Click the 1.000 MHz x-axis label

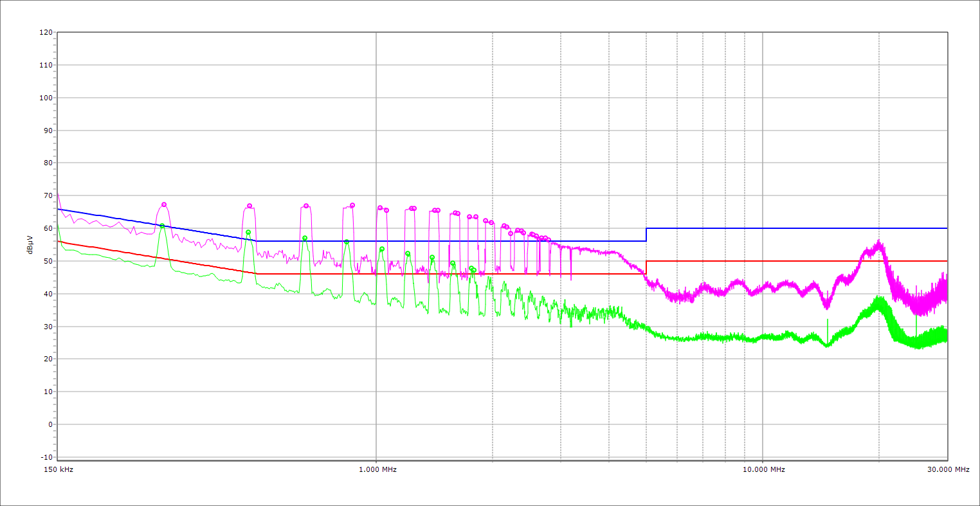(377, 469)
